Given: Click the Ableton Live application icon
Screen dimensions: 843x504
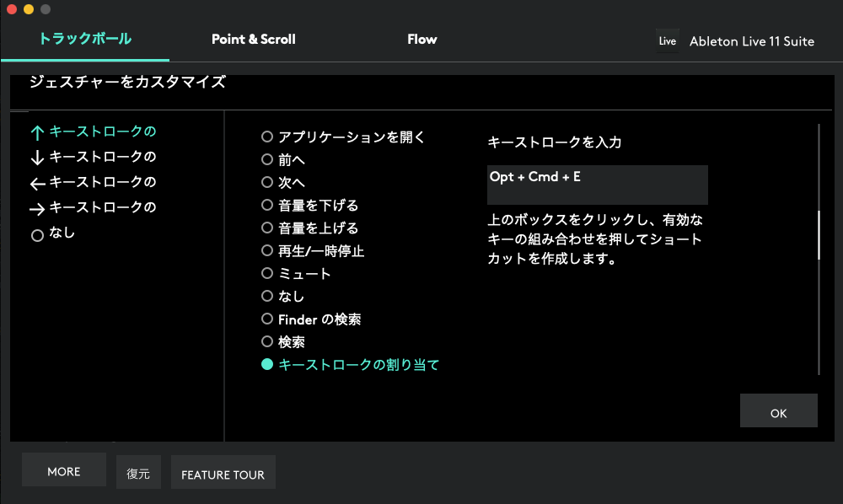Looking at the screenshot, I should pyautogui.click(x=667, y=40).
